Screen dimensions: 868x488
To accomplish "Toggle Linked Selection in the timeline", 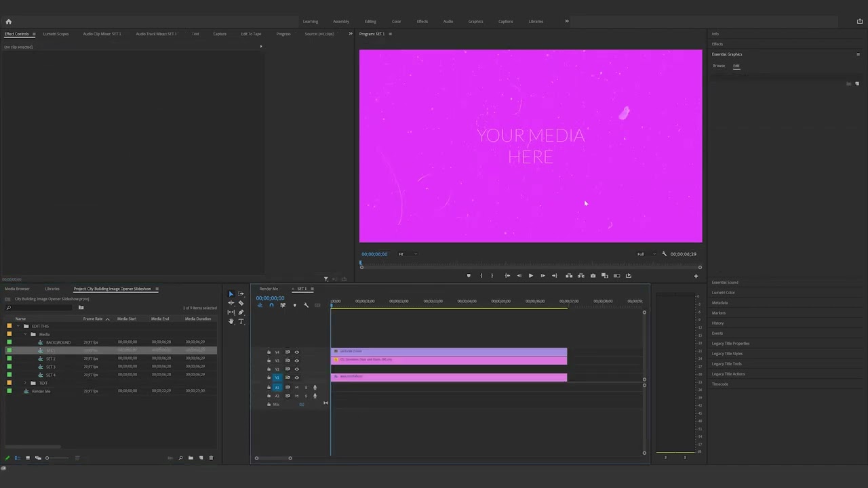I will pyautogui.click(x=283, y=305).
